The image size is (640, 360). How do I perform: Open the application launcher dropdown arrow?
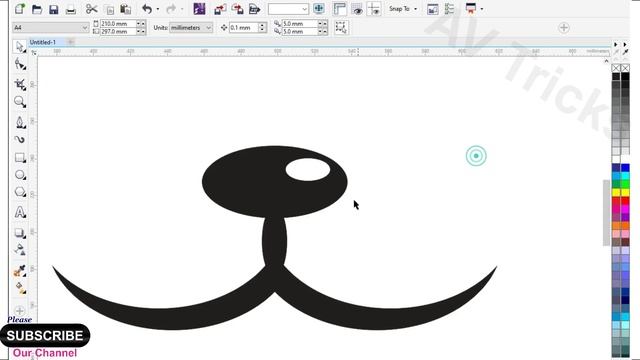482,9
